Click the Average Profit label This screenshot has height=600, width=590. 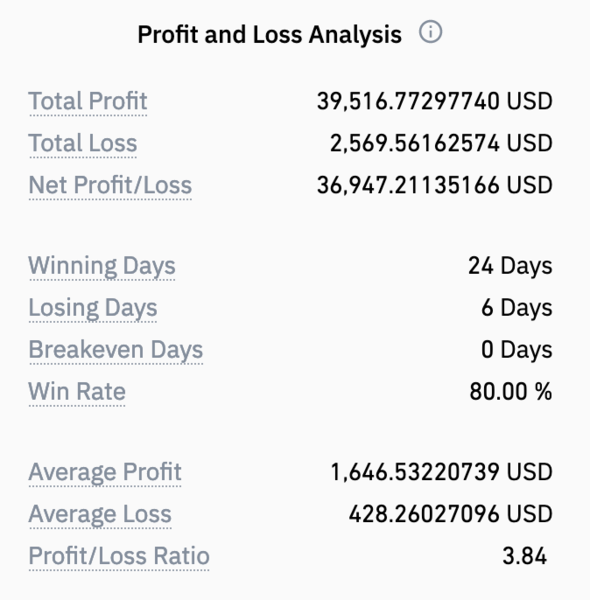(105, 472)
